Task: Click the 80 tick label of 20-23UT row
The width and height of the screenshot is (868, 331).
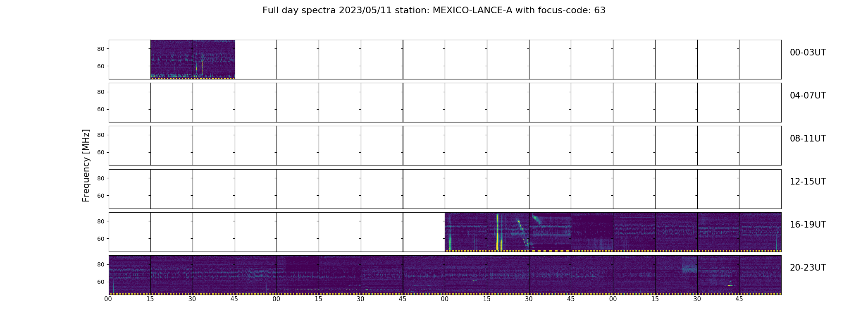Action: tap(101, 264)
